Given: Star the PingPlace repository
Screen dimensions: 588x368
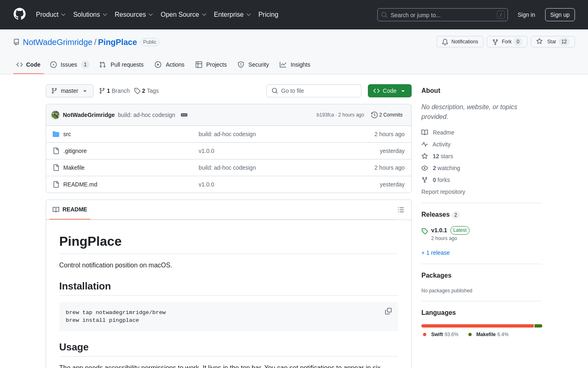Looking at the screenshot, I should pos(552,42).
